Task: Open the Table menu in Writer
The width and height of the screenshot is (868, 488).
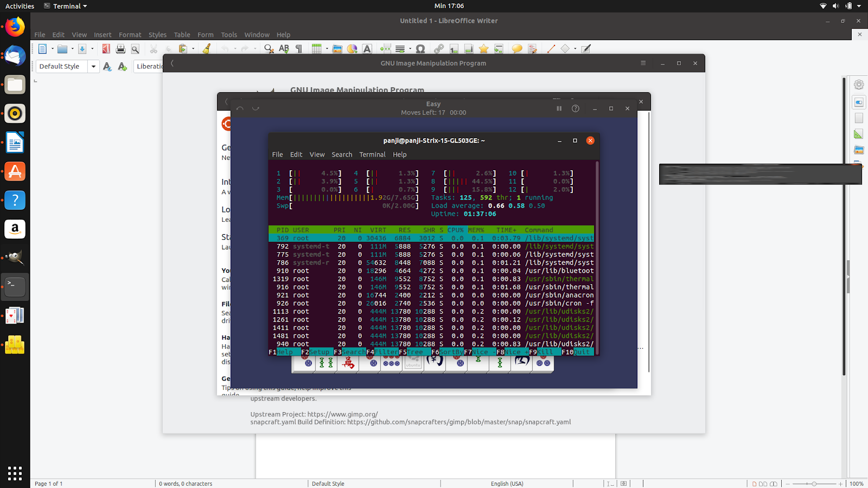Action: (x=182, y=35)
